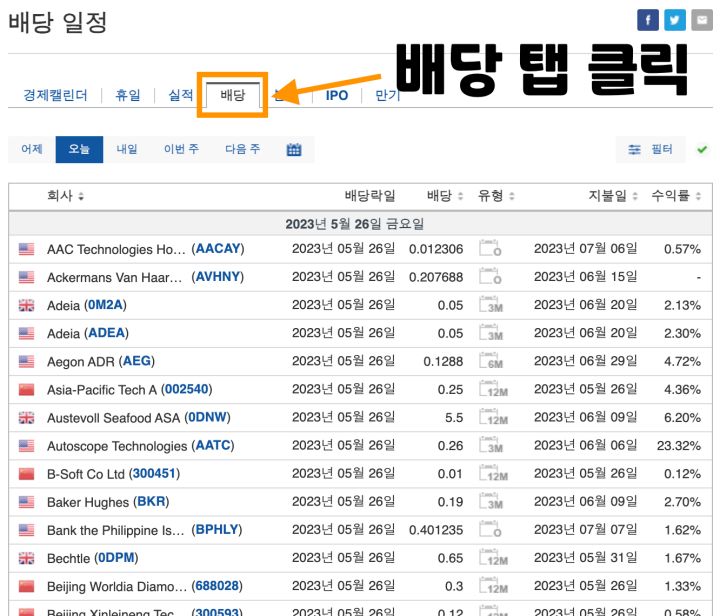The image size is (720, 616).
Task: Click 3M type icon in Adeia ADEA row
Action: pos(491,332)
